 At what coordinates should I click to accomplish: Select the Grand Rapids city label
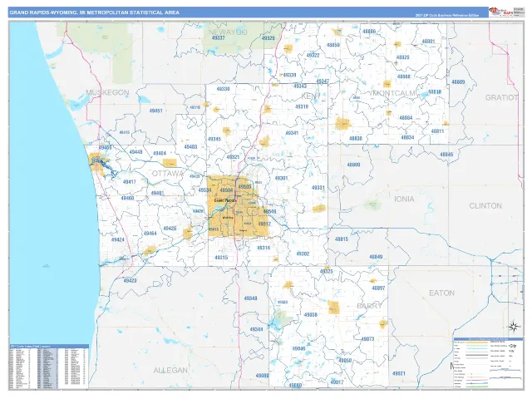pos(225,200)
